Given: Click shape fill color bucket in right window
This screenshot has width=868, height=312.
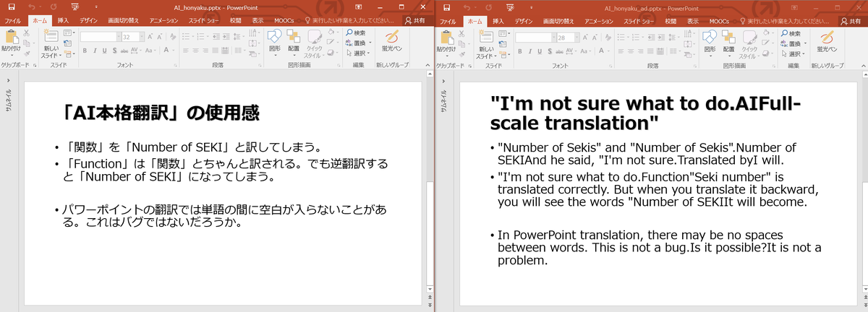Looking at the screenshot, I should [x=765, y=32].
